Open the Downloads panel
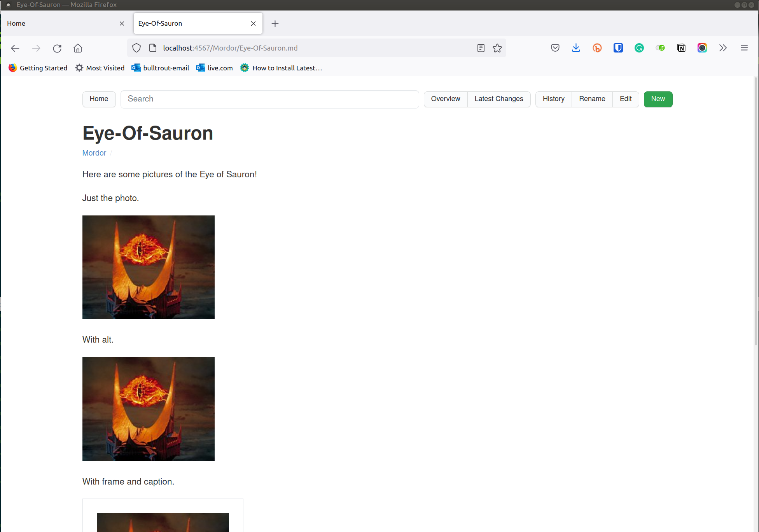Screen dimensions: 759x532 tap(576, 48)
